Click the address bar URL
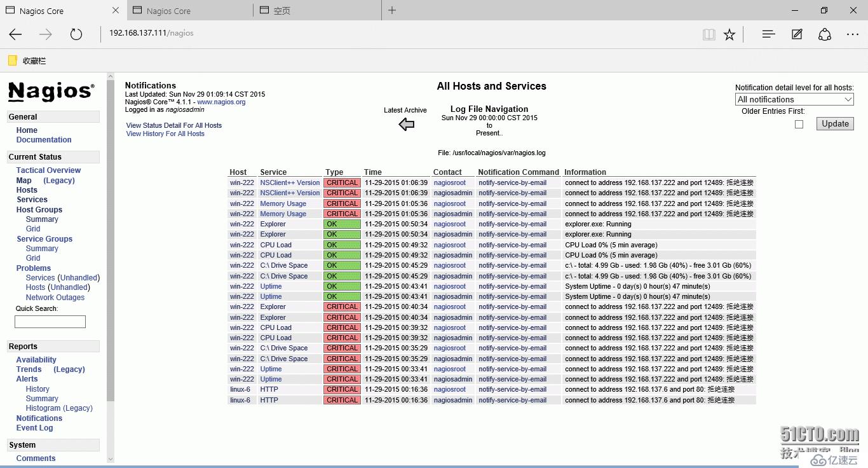 coord(151,33)
